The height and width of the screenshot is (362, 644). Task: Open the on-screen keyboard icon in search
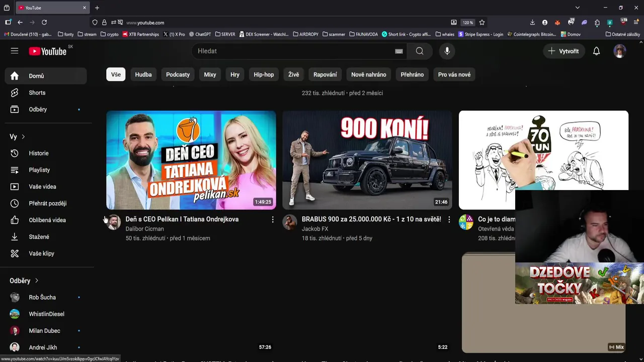pos(399,51)
